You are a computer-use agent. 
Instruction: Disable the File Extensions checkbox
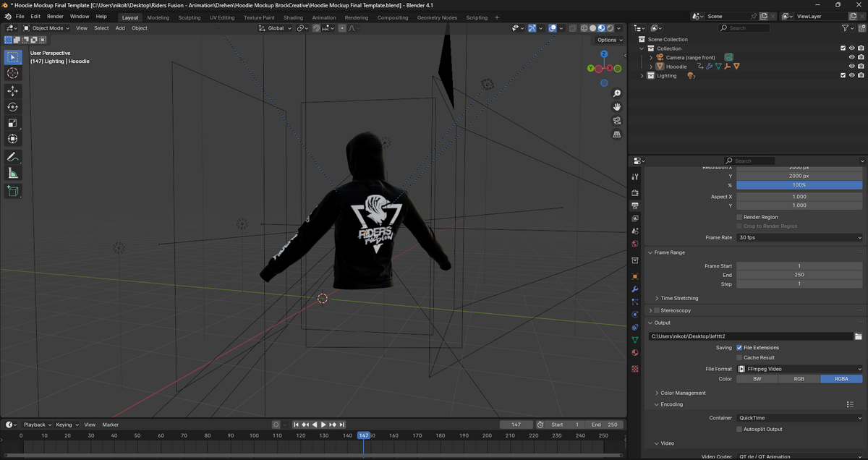[739, 348]
